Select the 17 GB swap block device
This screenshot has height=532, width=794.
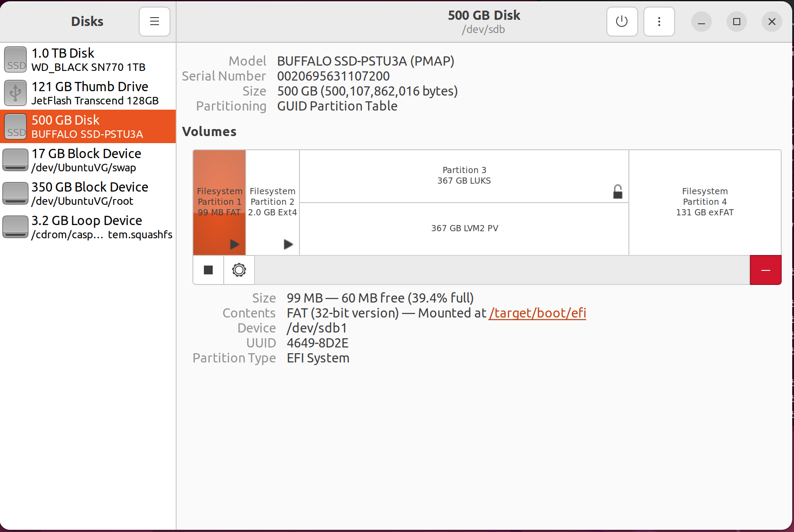(88, 160)
